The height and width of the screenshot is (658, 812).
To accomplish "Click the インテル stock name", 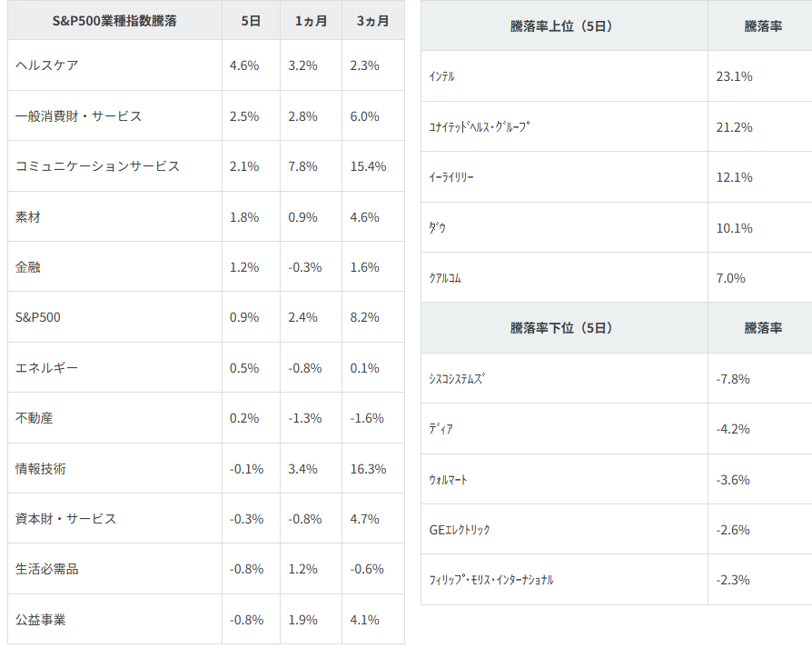I will (x=441, y=76).
